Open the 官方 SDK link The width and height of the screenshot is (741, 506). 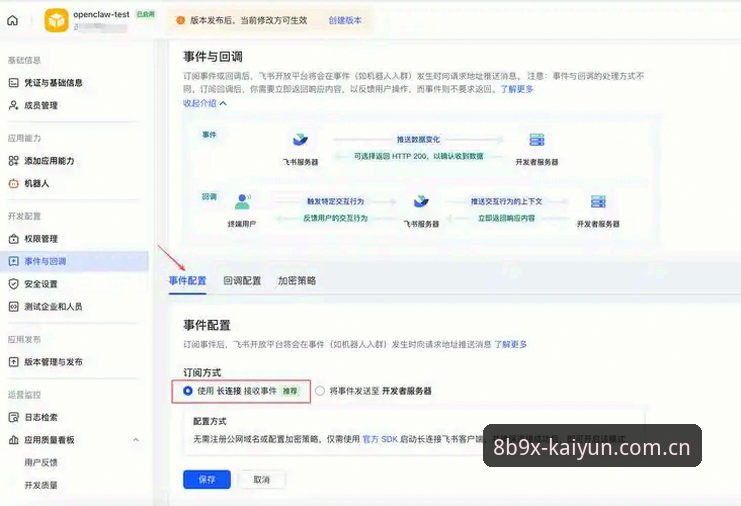coord(380,439)
